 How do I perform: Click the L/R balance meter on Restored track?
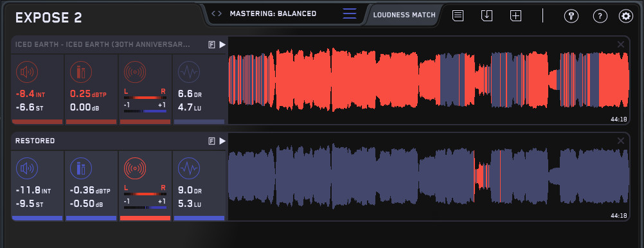(x=145, y=194)
